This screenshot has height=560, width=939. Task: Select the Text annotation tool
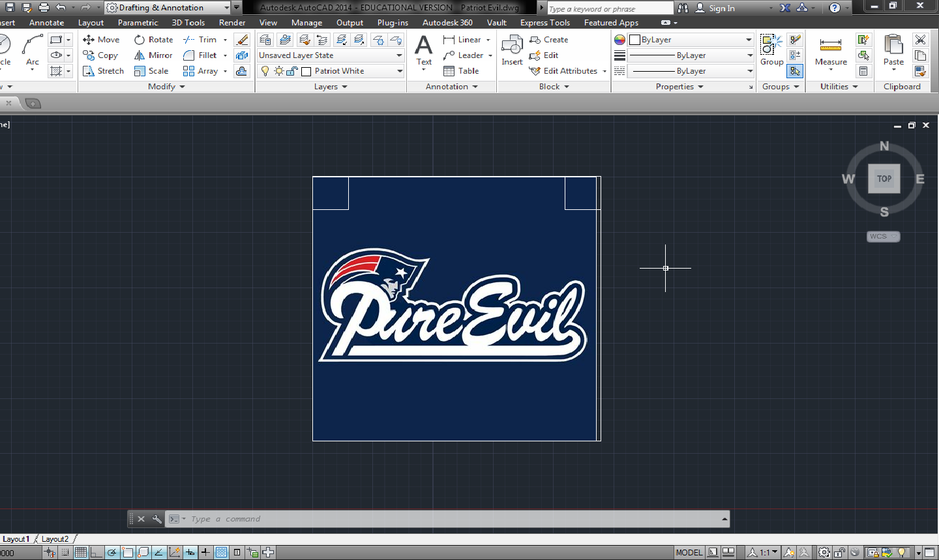click(x=424, y=51)
